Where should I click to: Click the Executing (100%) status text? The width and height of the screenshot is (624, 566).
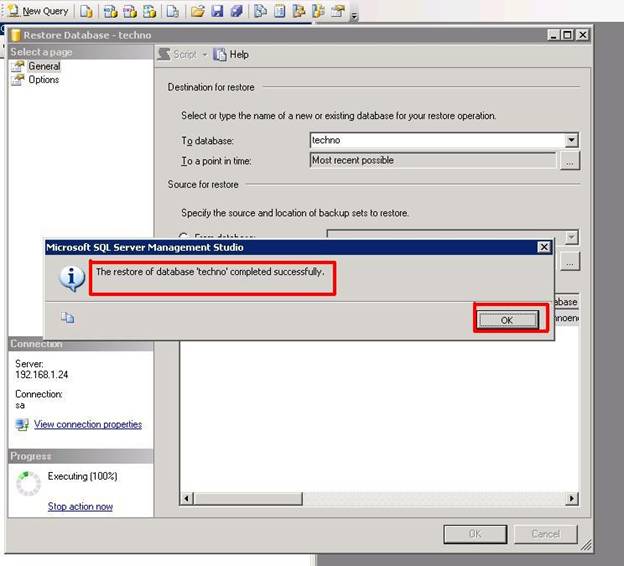[x=82, y=476]
